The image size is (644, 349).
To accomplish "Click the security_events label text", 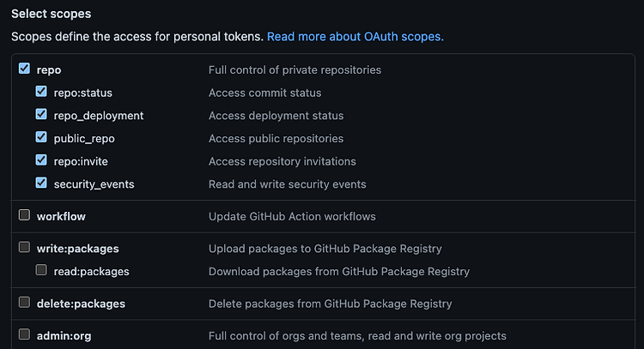I will coord(94,184).
